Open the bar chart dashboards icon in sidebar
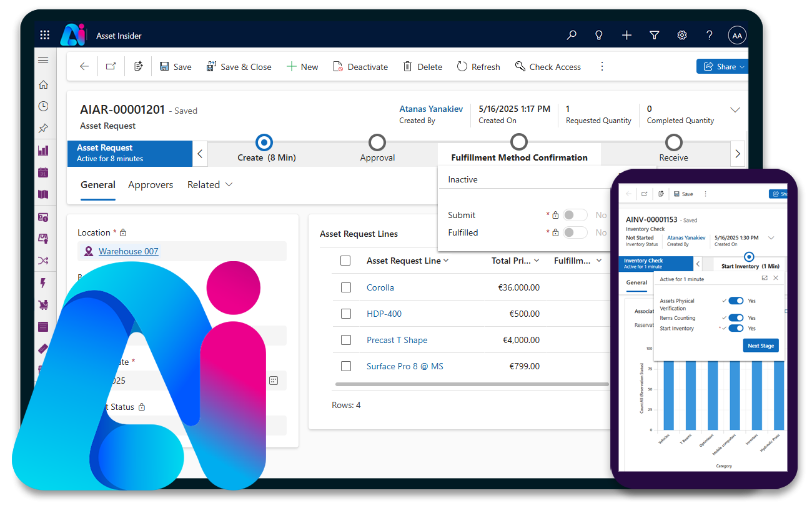 pos(43,151)
